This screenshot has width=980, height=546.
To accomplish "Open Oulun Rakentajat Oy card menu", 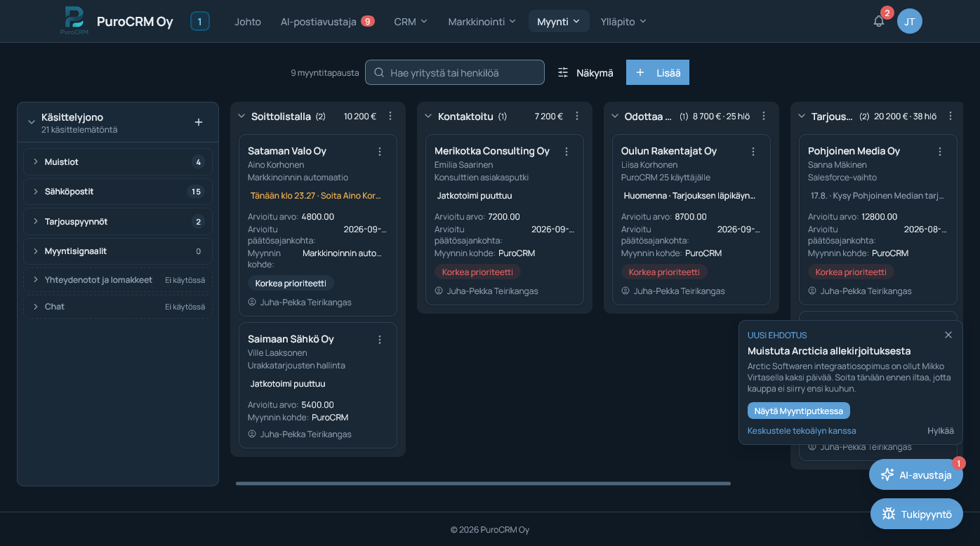I will (753, 151).
